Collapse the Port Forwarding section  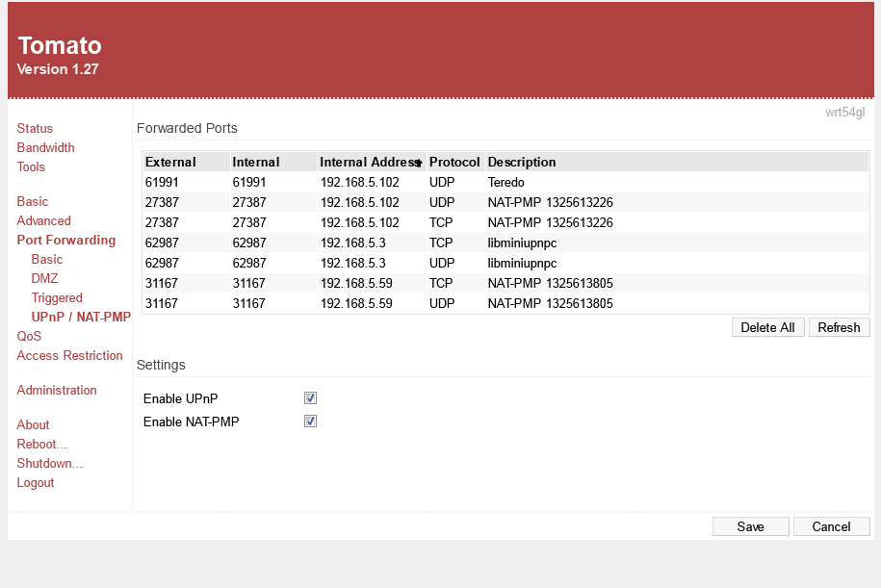point(65,240)
